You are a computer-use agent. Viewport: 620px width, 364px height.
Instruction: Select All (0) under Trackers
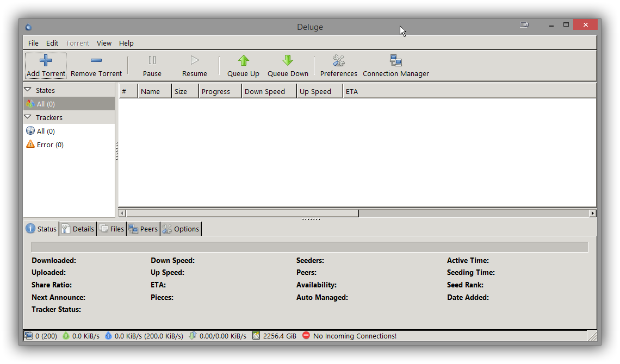(x=69, y=131)
